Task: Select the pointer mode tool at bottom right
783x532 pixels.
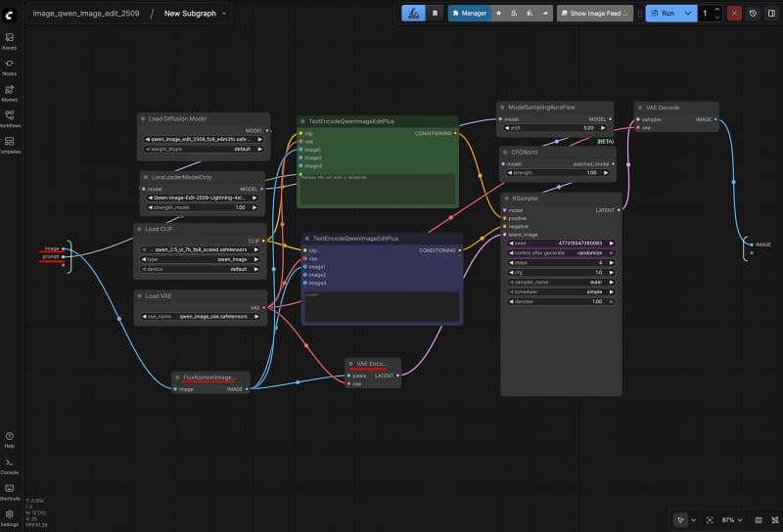Action: (680, 520)
